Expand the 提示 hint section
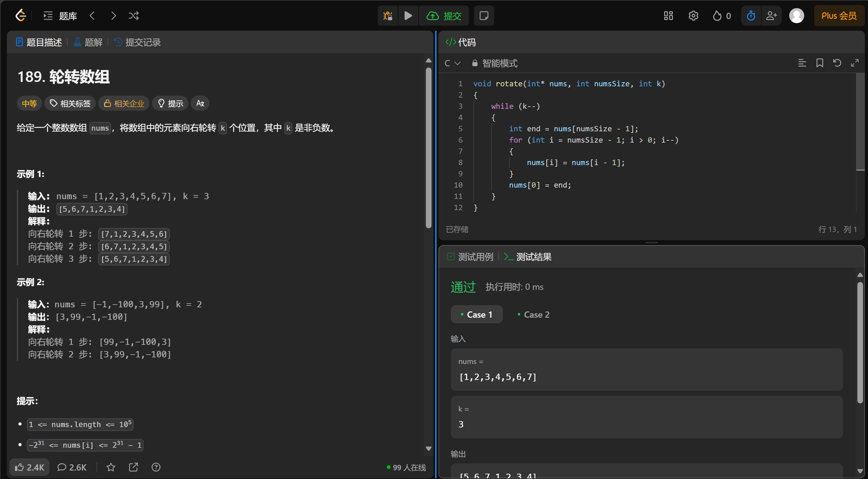This screenshot has width=868, height=479. (x=170, y=103)
